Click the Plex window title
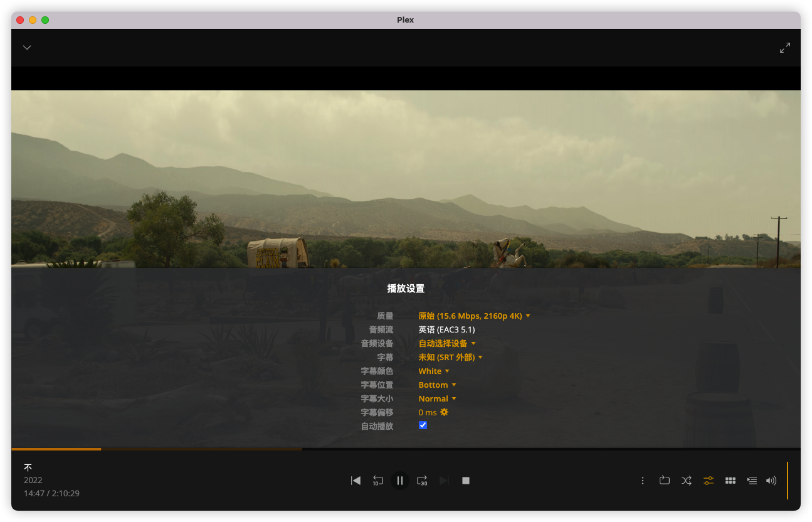Viewport: 812px width, 522px height. [x=406, y=19]
